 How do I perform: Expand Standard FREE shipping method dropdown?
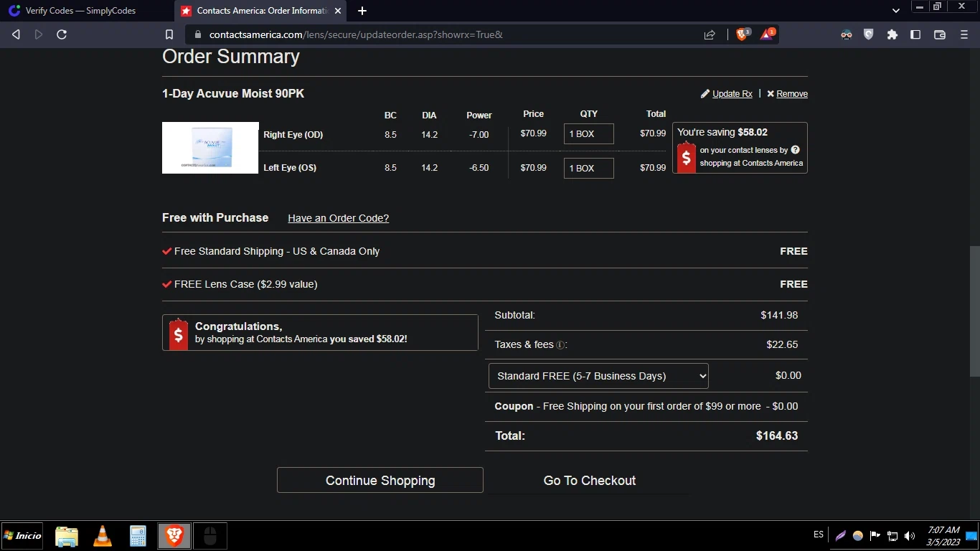coord(598,376)
